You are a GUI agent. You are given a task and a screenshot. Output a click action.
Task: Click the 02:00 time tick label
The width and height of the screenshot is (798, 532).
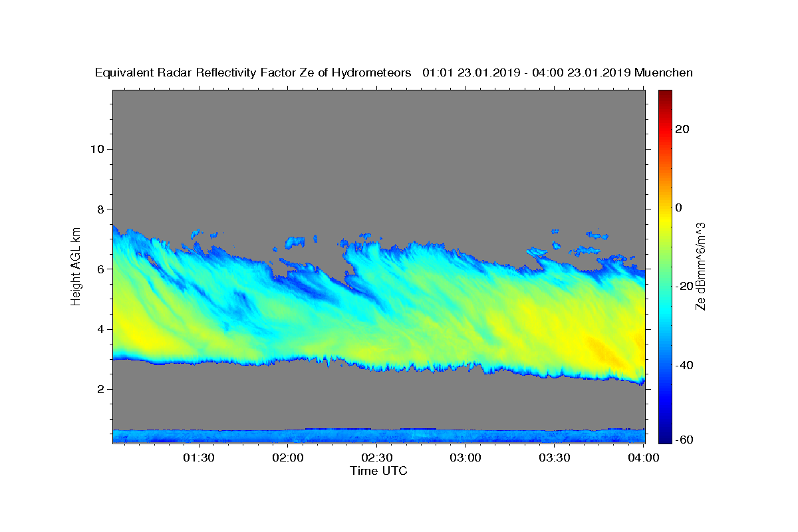click(288, 458)
